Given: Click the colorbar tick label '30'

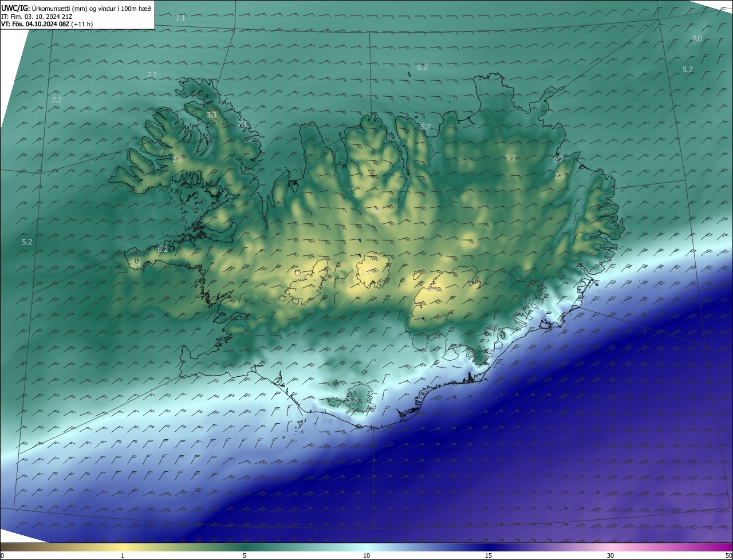Looking at the screenshot, I should [x=610, y=555].
